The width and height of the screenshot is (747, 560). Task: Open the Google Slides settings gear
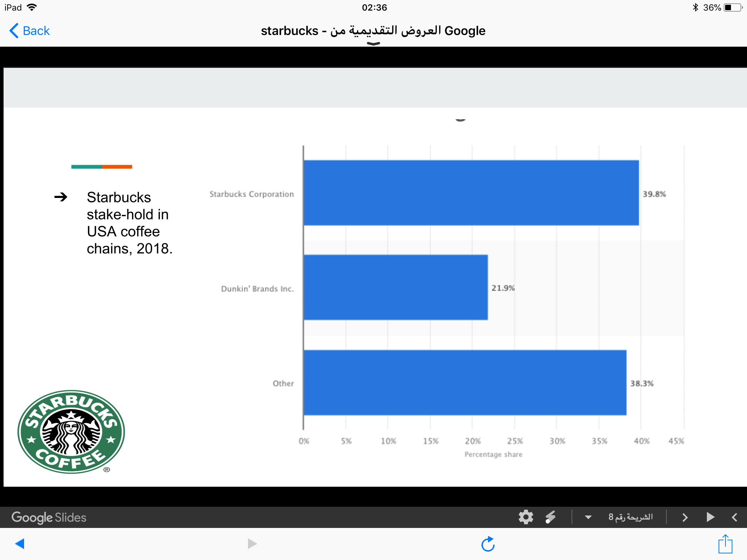click(526, 517)
